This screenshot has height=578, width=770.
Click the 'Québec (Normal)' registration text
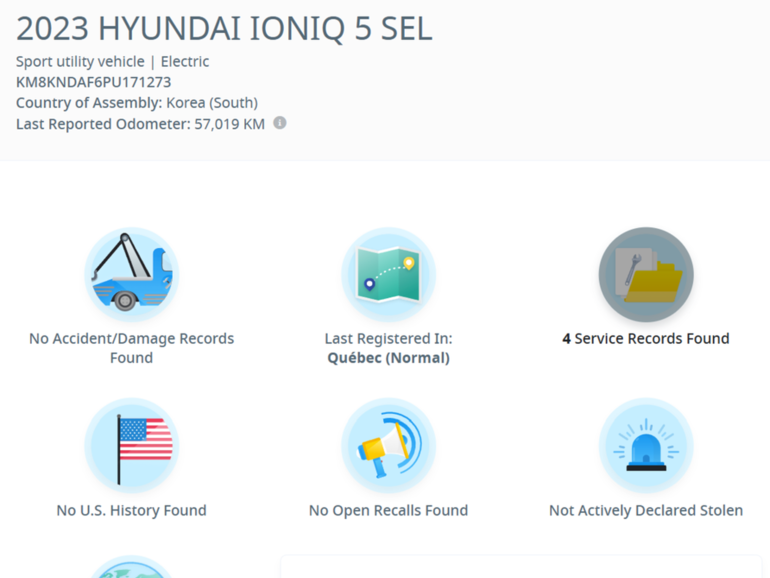tap(388, 357)
